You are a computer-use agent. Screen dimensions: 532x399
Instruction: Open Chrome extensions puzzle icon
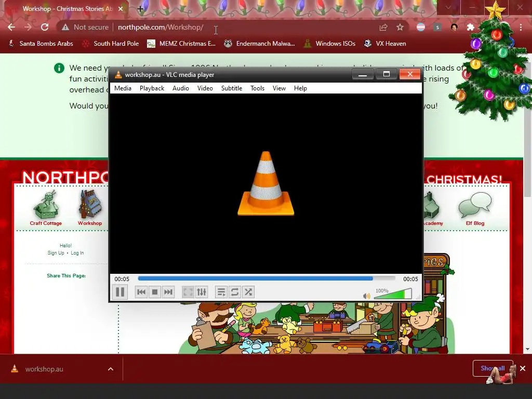(x=471, y=27)
